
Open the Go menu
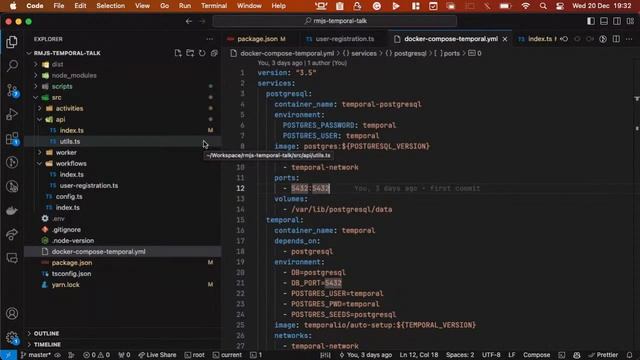[x=164, y=6]
